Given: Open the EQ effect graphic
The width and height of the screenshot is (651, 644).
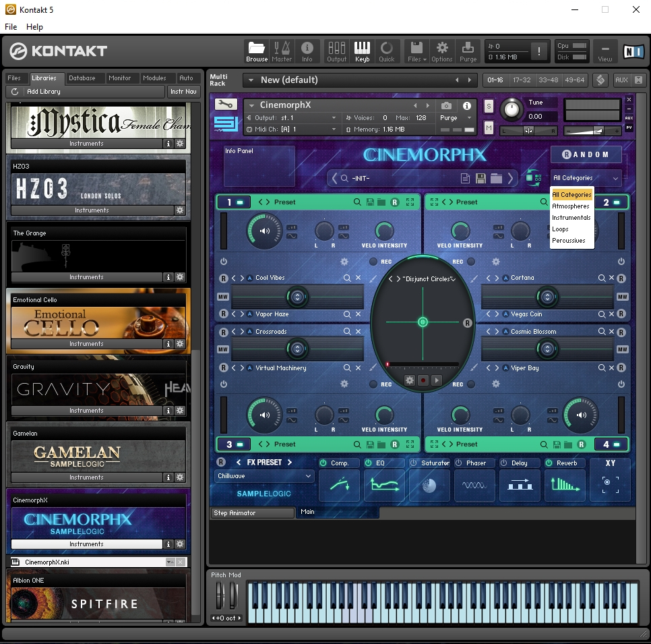Looking at the screenshot, I should [384, 485].
